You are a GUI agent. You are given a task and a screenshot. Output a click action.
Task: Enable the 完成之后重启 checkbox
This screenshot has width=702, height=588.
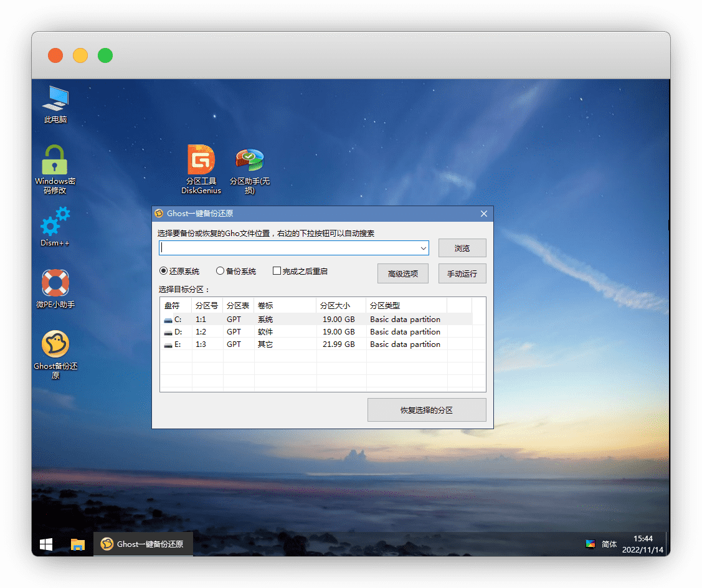tap(277, 271)
